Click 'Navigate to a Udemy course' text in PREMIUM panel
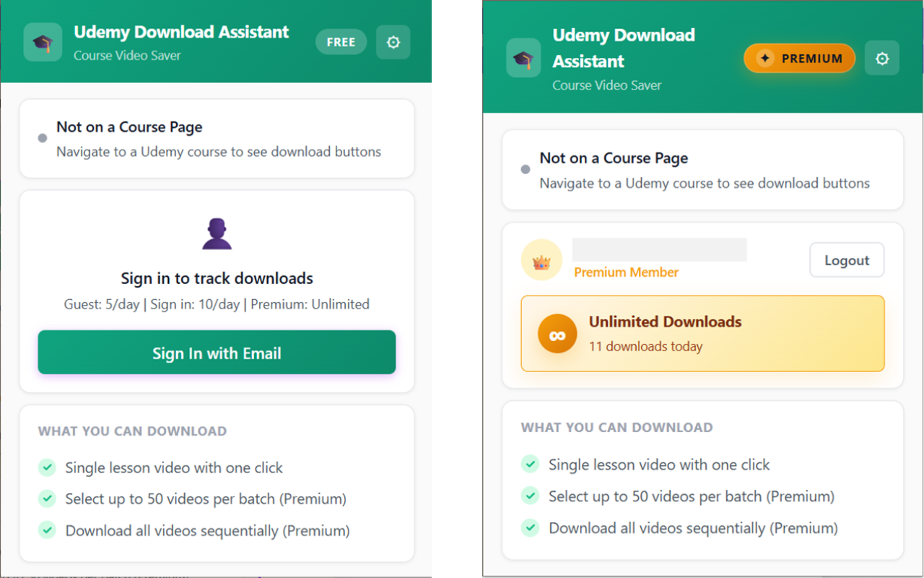Image resolution: width=924 pixels, height=578 pixels. tap(705, 183)
